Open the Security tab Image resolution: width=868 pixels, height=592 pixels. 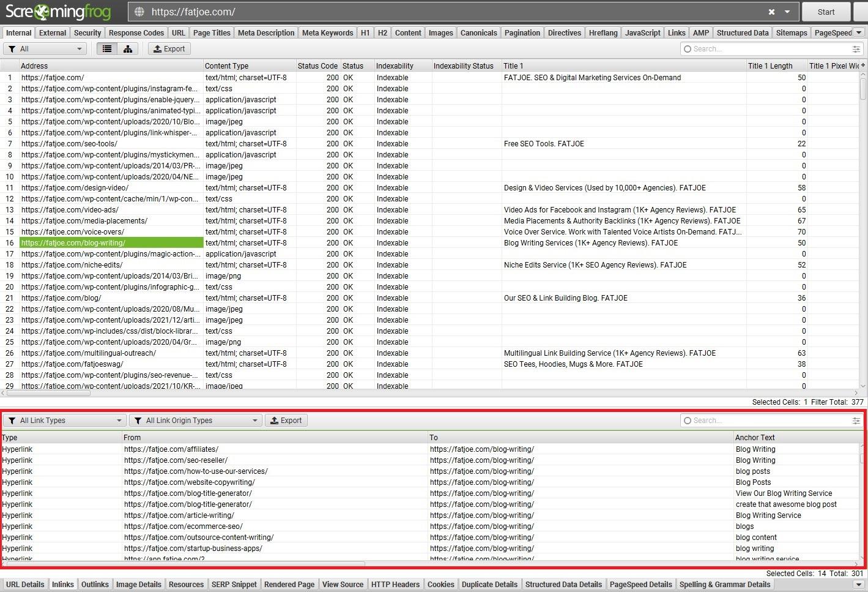click(87, 33)
